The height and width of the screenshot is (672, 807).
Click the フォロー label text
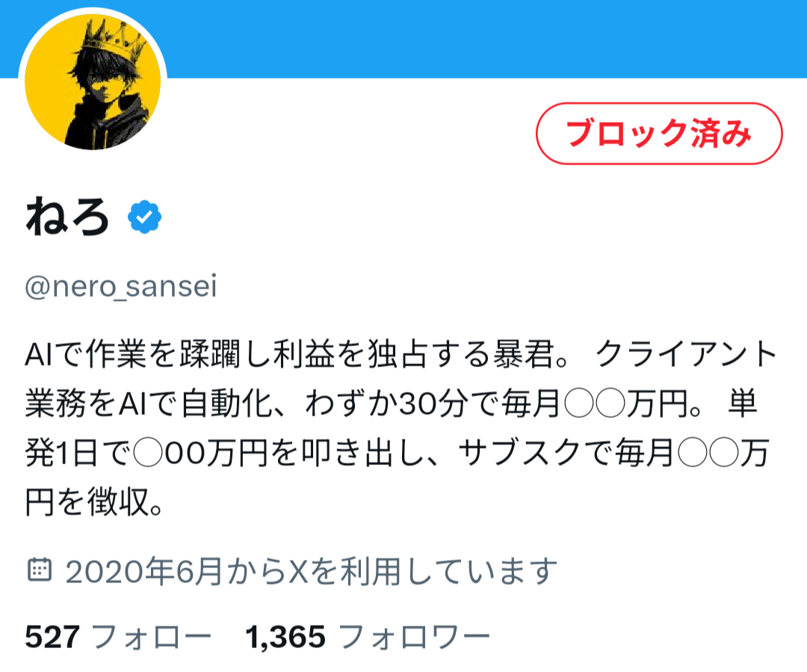click(152, 637)
